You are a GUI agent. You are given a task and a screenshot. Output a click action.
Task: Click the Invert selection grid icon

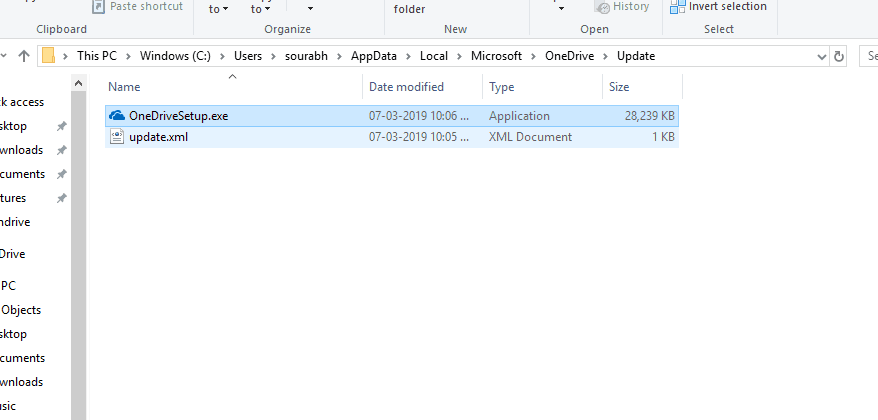click(678, 6)
